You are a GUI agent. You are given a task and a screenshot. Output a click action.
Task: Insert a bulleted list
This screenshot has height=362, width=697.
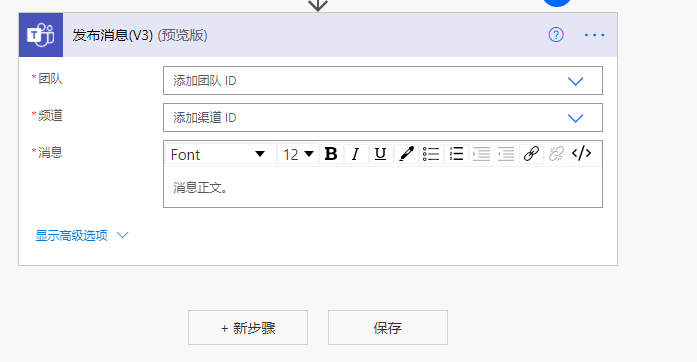[x=431, y=154]
